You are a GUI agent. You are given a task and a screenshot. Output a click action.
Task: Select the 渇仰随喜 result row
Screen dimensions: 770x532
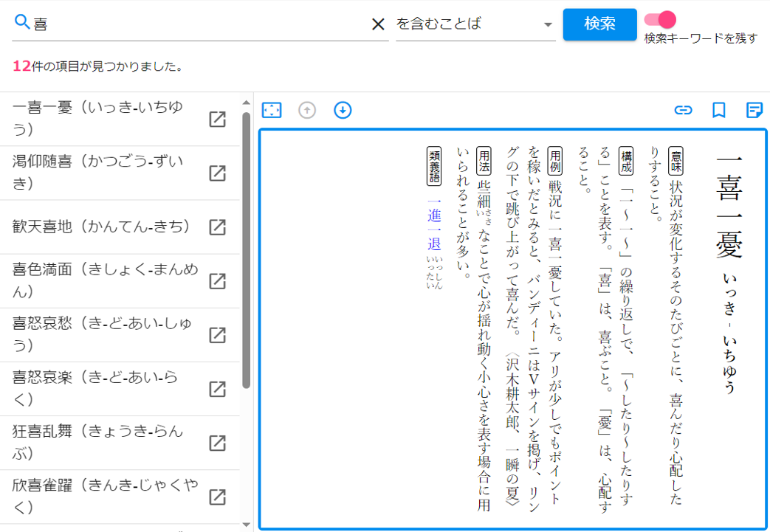[x=120, y=173]
